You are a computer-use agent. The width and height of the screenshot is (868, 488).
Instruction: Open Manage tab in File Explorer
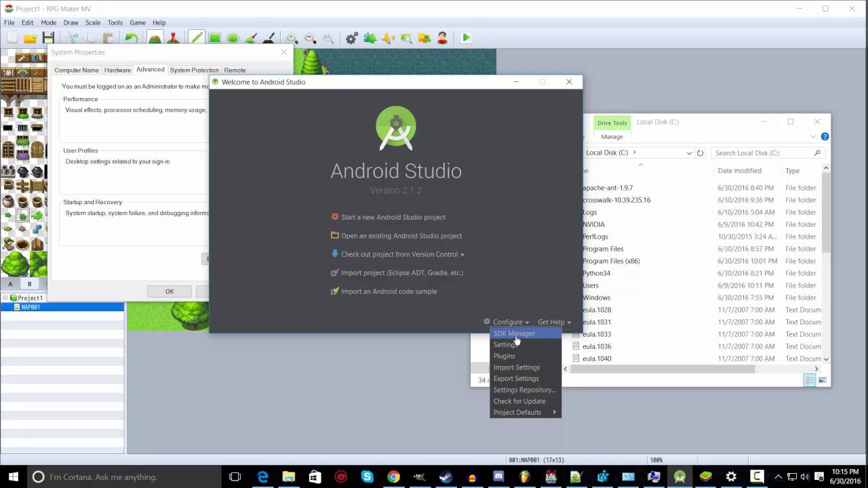(x=612, y=136)
